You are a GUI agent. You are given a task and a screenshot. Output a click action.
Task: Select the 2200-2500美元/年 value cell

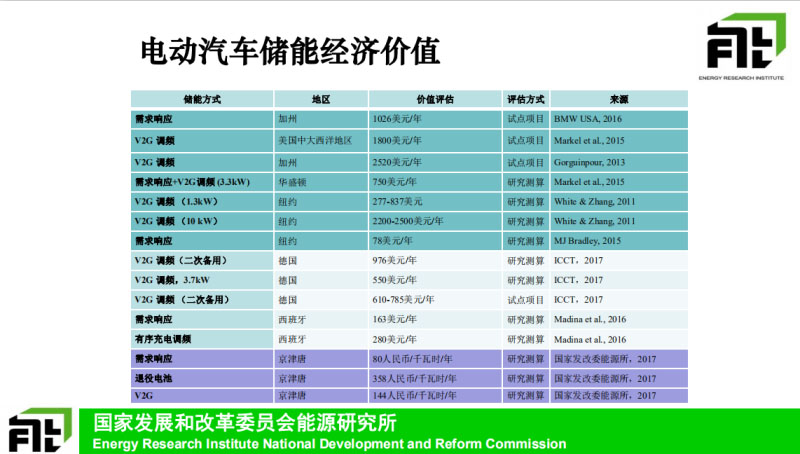coord(408,221)
